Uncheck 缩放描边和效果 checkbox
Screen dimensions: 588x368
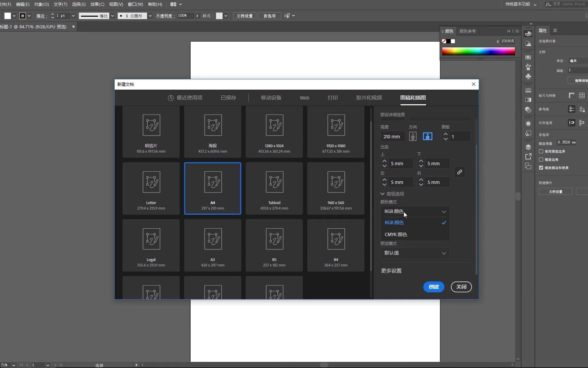click(x=541, y=168)
